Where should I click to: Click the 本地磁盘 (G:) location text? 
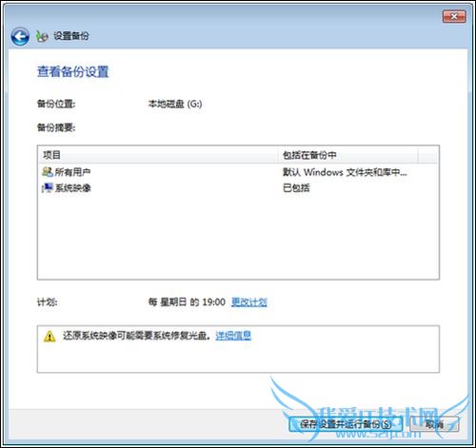tap(175, 104)
